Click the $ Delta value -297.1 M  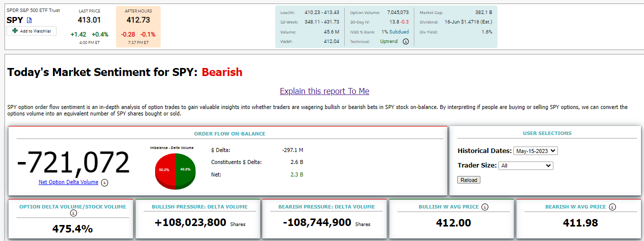292,149
